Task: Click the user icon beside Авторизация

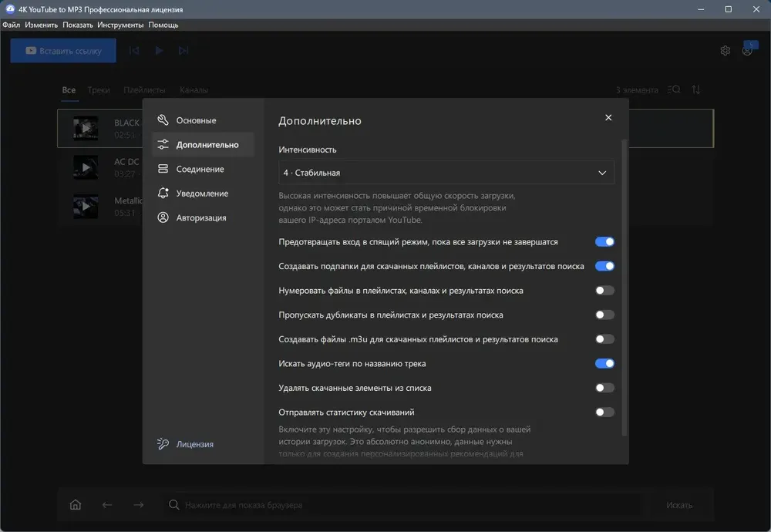Action: pos(163,217)
